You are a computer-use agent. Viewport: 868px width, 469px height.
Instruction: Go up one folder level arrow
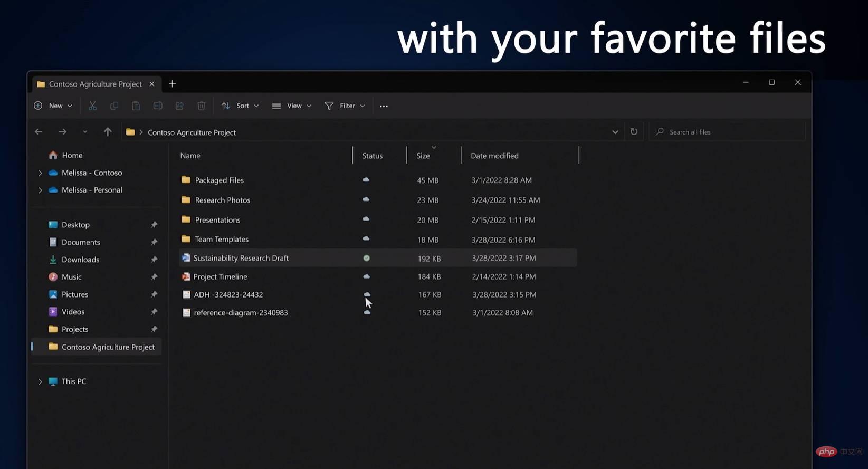coord(108,132)
